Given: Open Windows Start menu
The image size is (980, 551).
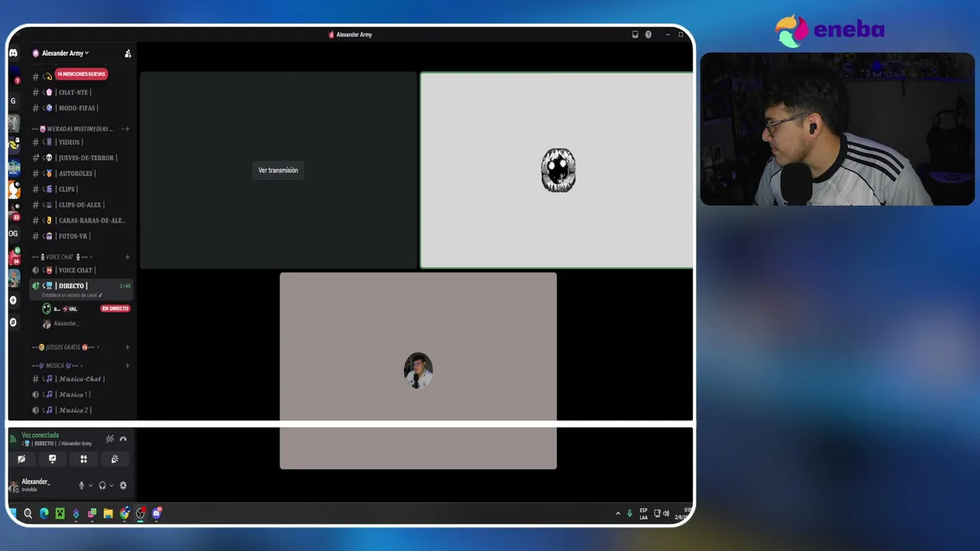Looking at the screenshot, I should (12, 514).
